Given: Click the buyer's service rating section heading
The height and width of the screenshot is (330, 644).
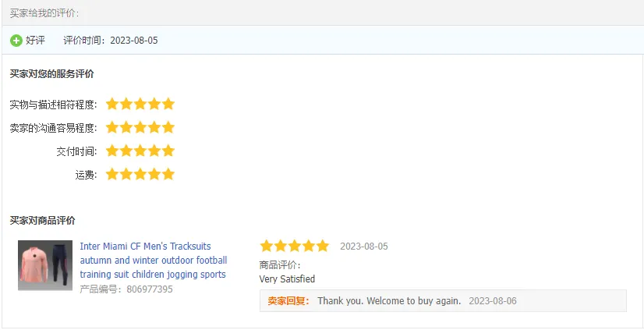Looking at the screenshot, I should pyautogui.click(x=52, y=74).
